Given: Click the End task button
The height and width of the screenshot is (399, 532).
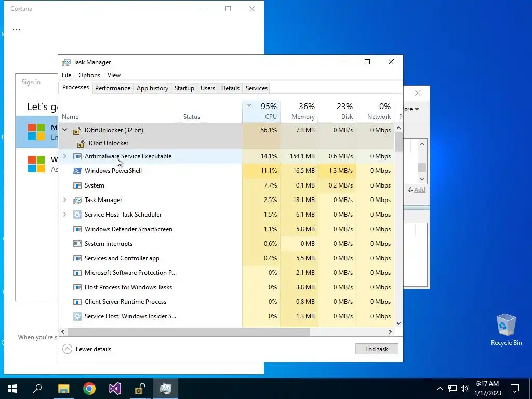Looking at the screenshot, I should pos(377,349).
